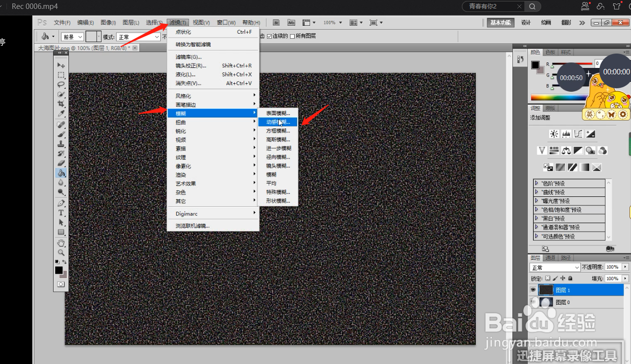
Task: Add Color Balance adjustment icon
Action: click(566, 150)
